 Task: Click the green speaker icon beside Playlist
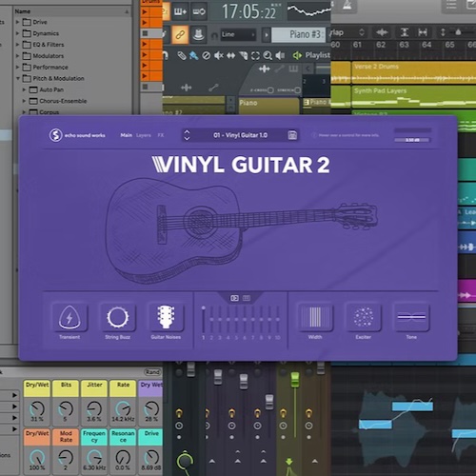click(x=297, y=56)
